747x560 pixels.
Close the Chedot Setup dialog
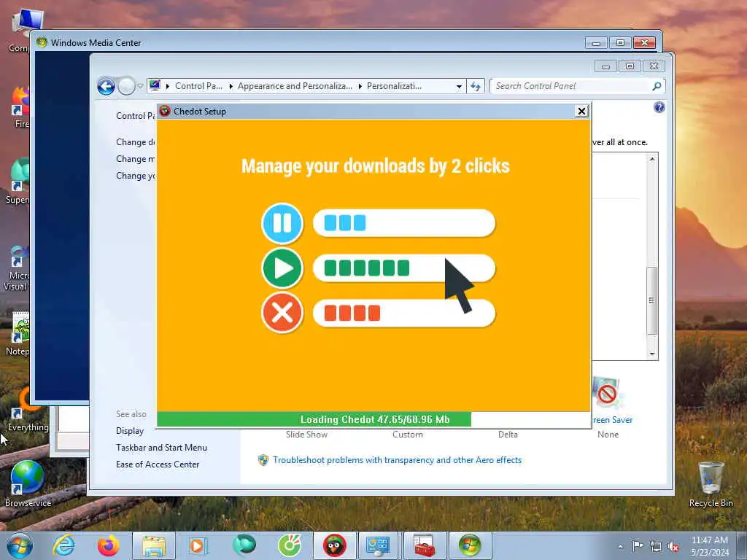pyautogui.click(x=581, y=111)
